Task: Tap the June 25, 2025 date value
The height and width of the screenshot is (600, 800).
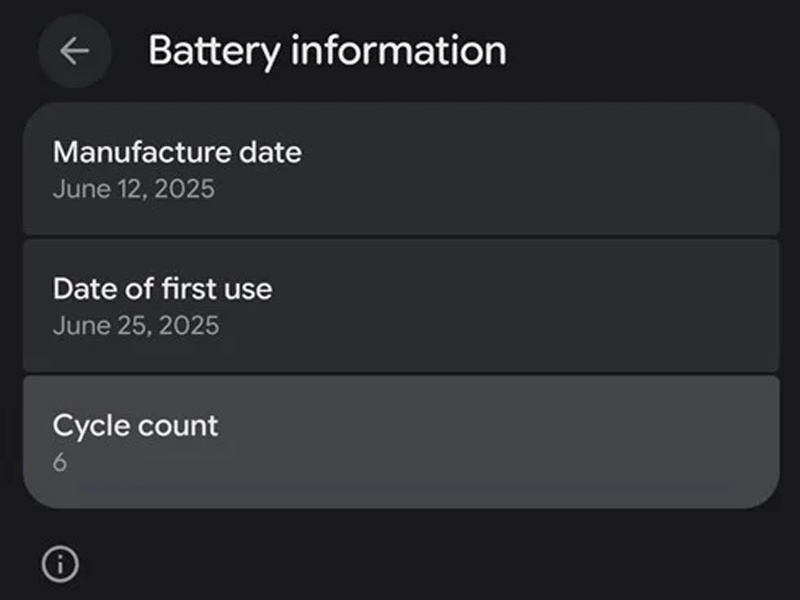Action: coord(135,326)
